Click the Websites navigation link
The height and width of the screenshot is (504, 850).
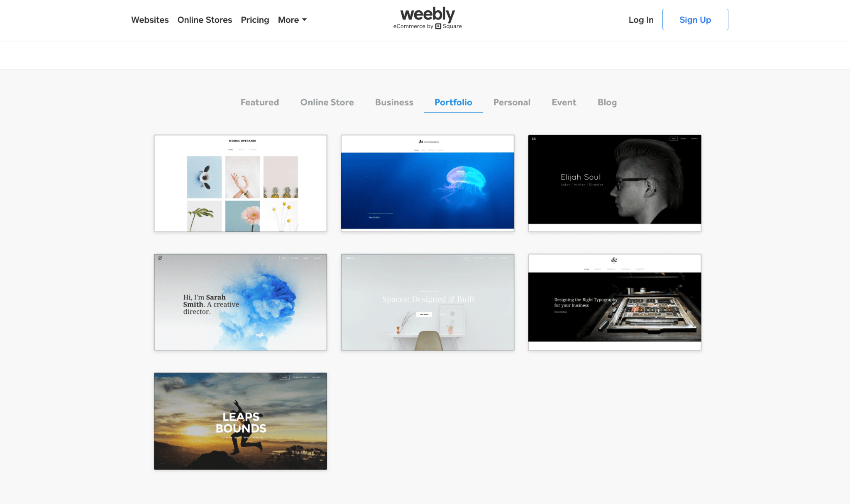149,20
